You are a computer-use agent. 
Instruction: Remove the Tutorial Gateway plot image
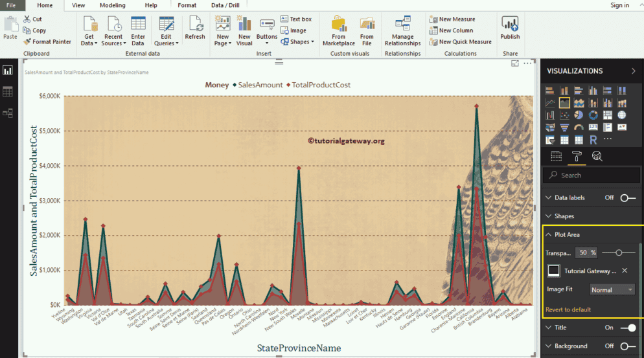625,271
